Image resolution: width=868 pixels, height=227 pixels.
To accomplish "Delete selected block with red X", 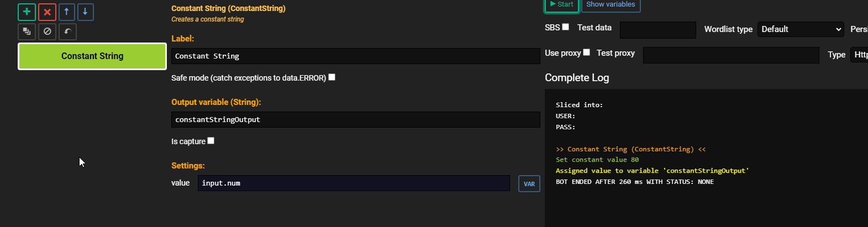I will pyautogui.click(x=47, y=12).
